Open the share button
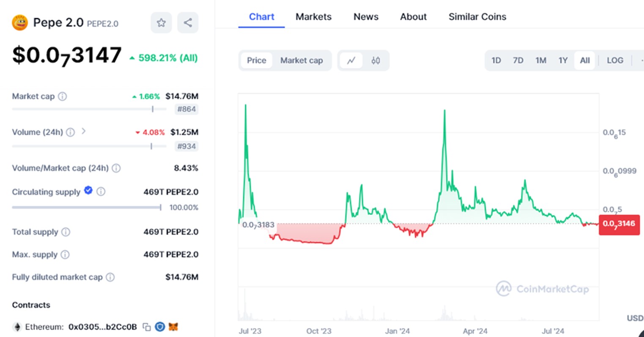Screen dimensions: 644x337 (188, 23)
